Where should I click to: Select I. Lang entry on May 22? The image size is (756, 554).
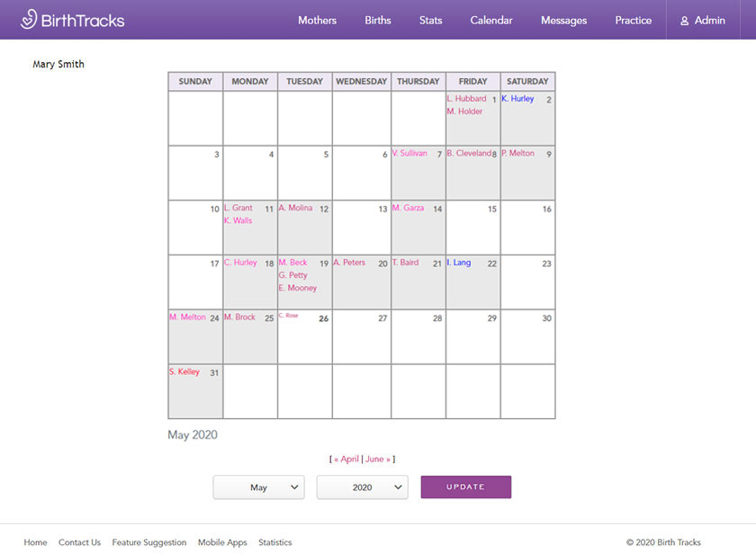coord(459,263)
